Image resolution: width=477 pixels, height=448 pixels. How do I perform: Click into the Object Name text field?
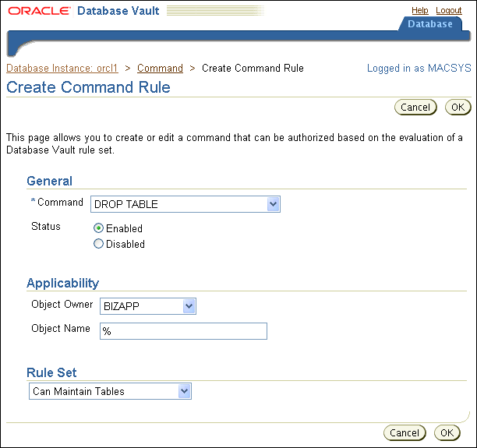[x=183, y=331]
